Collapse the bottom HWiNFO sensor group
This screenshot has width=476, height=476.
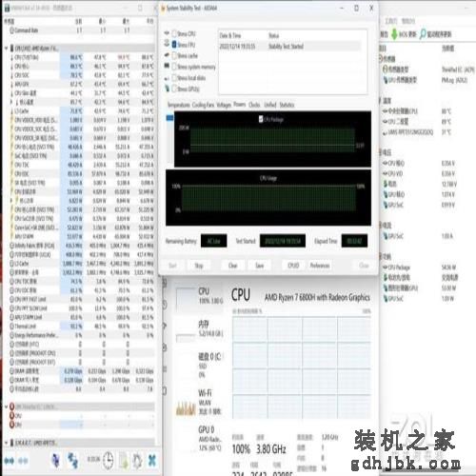(6, 442)
